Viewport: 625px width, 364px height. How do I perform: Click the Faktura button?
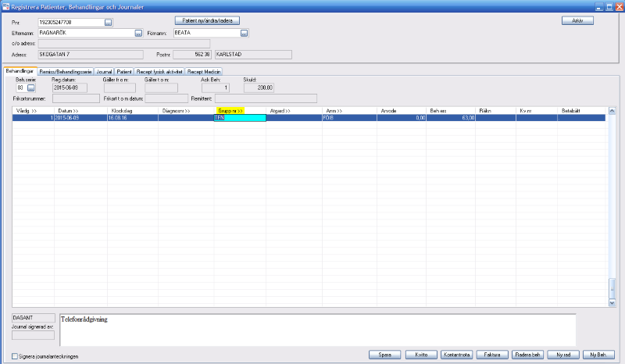(x=492, y=355)
